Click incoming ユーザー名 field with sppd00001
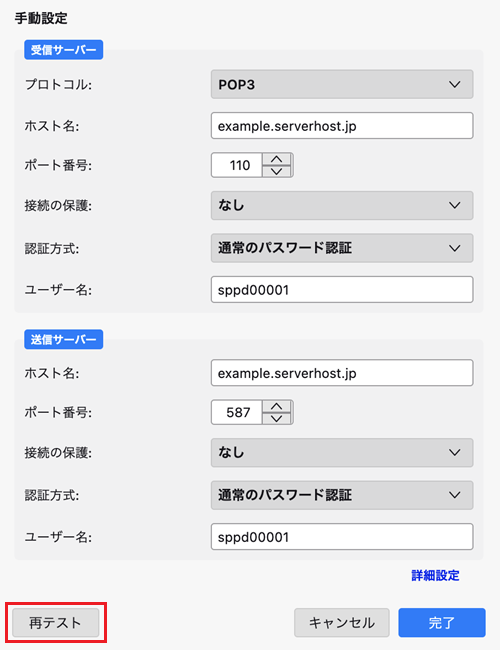Viewport: 500px width, 650px height. point(342,289)
